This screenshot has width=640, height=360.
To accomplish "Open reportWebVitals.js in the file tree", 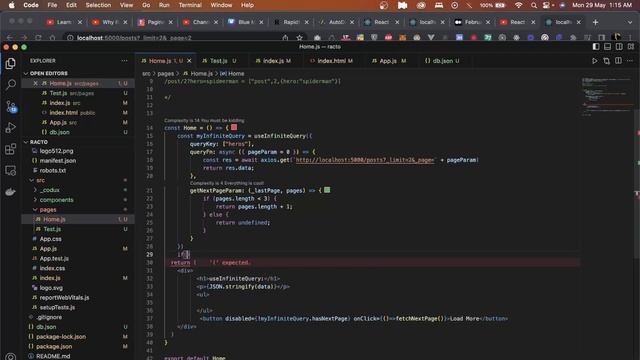I will point(64,298).
